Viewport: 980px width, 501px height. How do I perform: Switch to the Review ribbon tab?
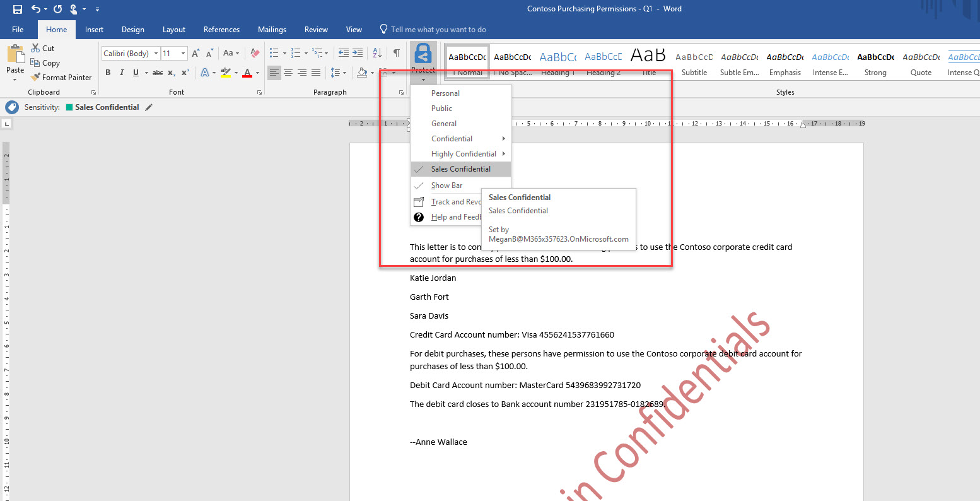(316, 30)
